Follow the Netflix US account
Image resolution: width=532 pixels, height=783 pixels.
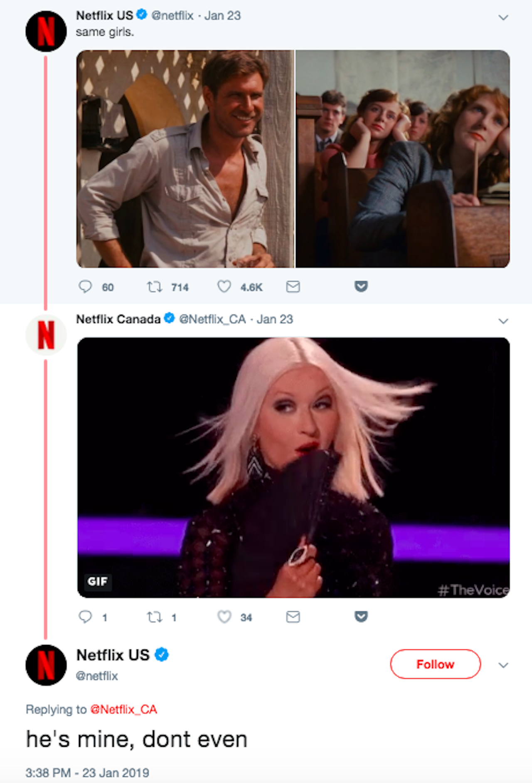(x=435, y=664)
